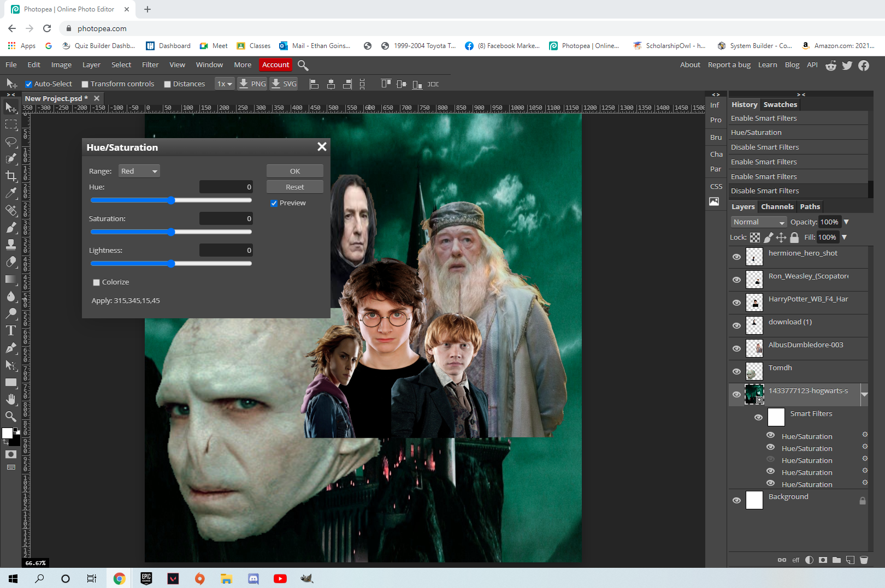Select the Type tool
Screen dimensions: 885x588
coord(11,330)
